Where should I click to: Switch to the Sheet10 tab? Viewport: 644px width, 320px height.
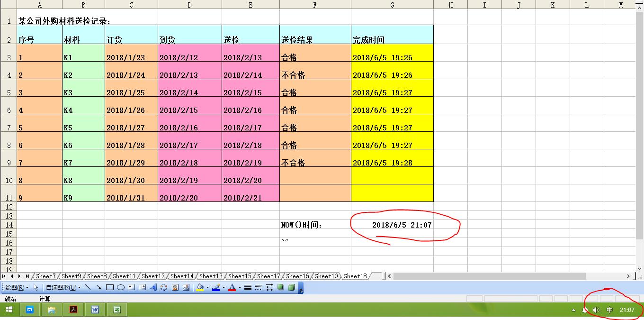coord(326,275)
